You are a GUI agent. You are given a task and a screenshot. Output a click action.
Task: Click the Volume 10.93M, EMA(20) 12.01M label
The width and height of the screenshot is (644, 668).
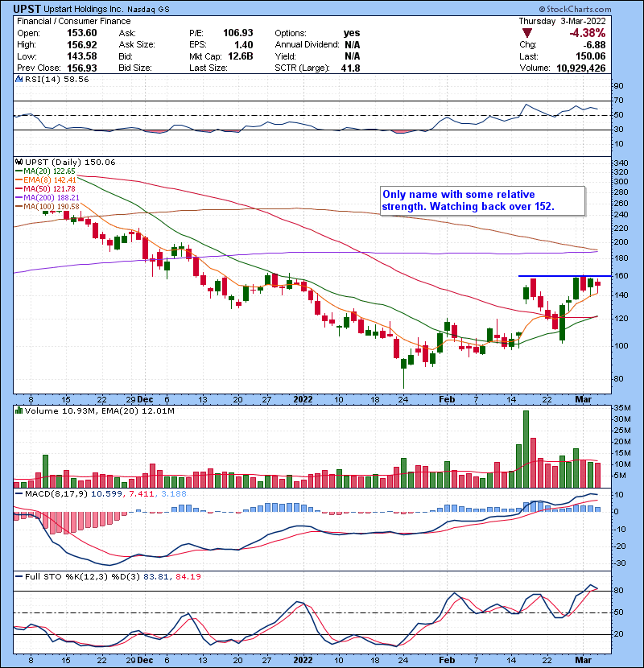(x=99, y=410)
